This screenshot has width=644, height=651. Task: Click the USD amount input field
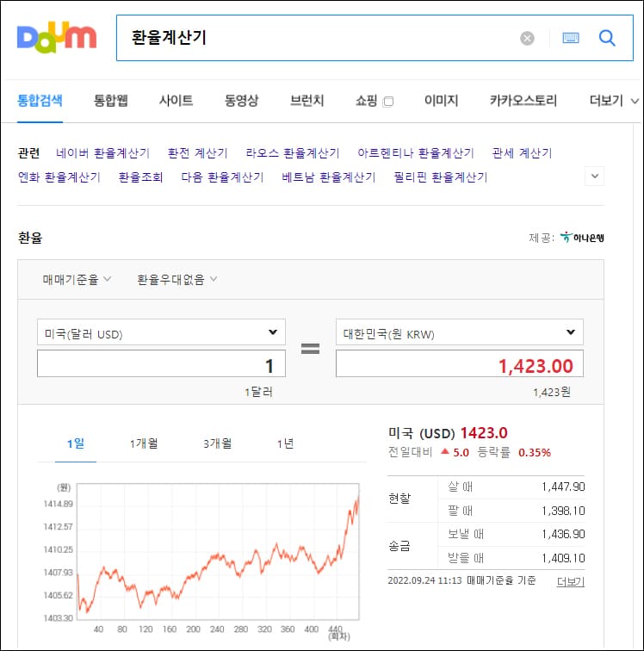coord(161,363)
